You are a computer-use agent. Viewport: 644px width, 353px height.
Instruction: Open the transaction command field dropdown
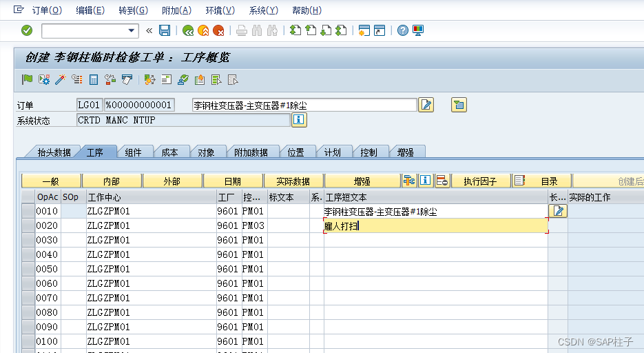(131, 30)
